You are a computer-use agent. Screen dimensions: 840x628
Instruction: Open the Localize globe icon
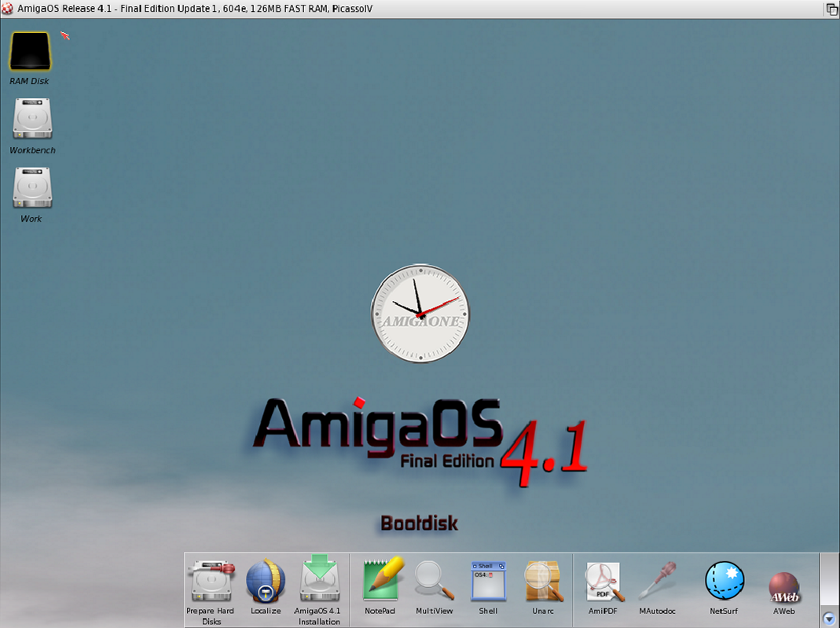click(x=266, y=582)
